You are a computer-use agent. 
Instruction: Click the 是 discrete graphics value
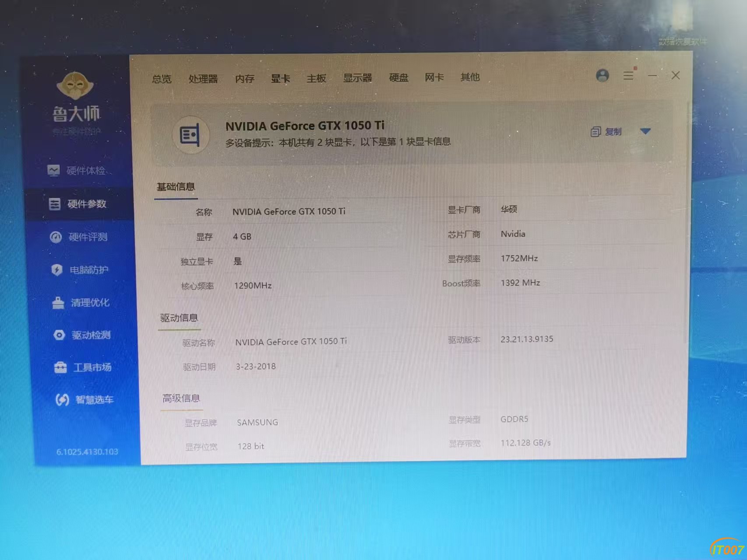click(238, 261)
